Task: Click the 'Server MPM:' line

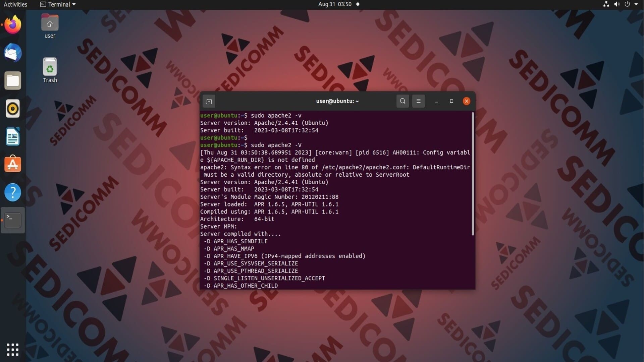Action: pos(218,226)
